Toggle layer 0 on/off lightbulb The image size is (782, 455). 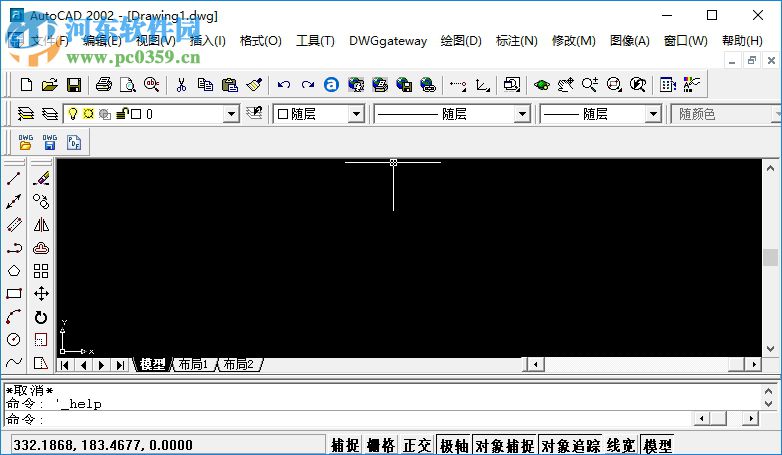pos(73,114)
